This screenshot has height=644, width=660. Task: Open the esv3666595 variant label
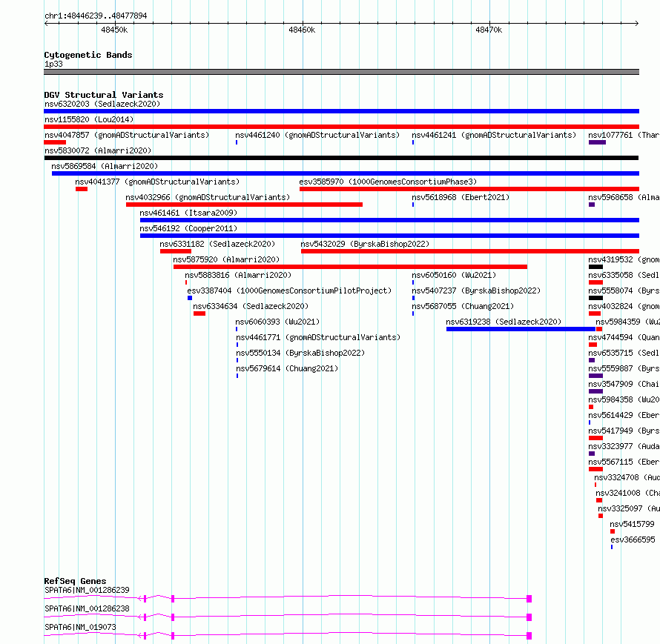633,540
